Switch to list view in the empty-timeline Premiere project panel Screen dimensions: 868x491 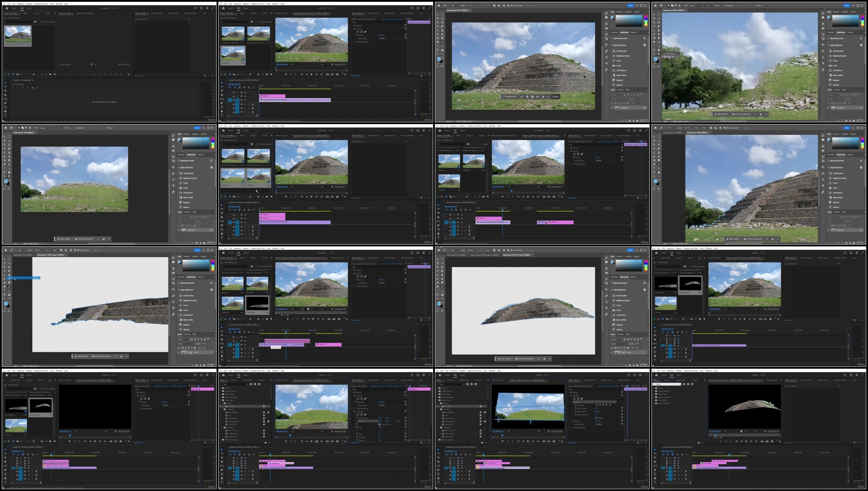(x=9, y=74)
